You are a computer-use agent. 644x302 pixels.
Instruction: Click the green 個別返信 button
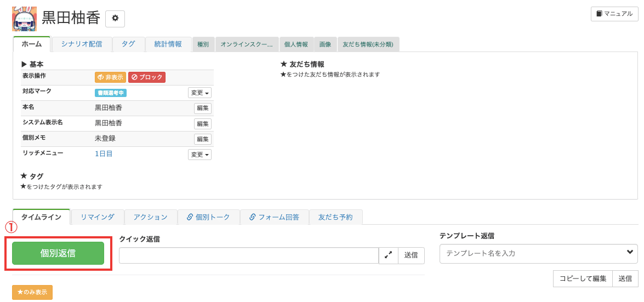tap(58, 253)
